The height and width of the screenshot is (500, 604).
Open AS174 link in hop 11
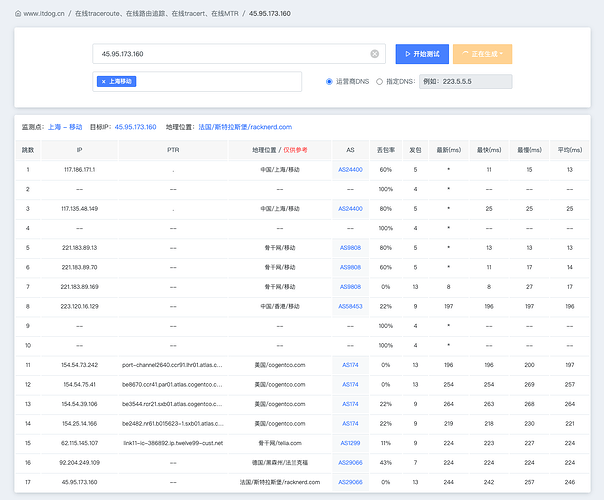[350, 365]
